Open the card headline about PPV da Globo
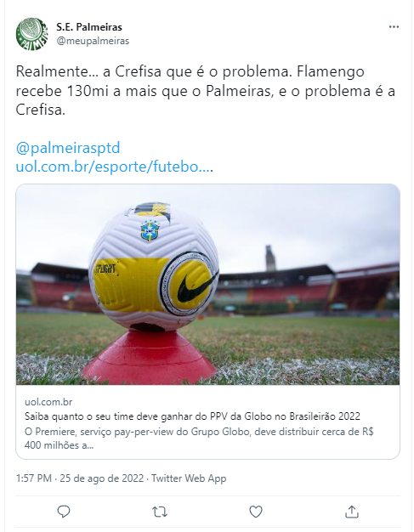This screenshot has height=532, width=414. [x=192, y=416]
